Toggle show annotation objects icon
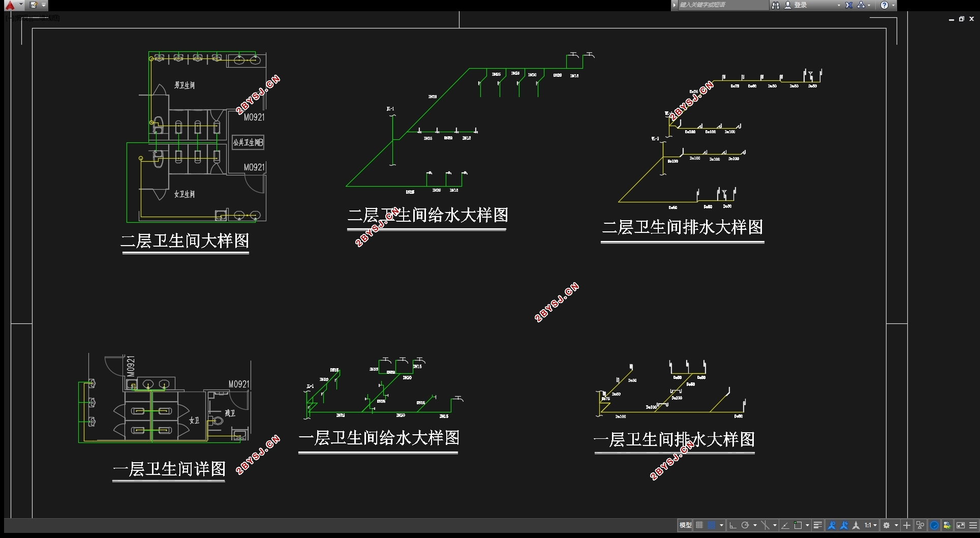This screenshot has height=538, width=980. [832, 525]
